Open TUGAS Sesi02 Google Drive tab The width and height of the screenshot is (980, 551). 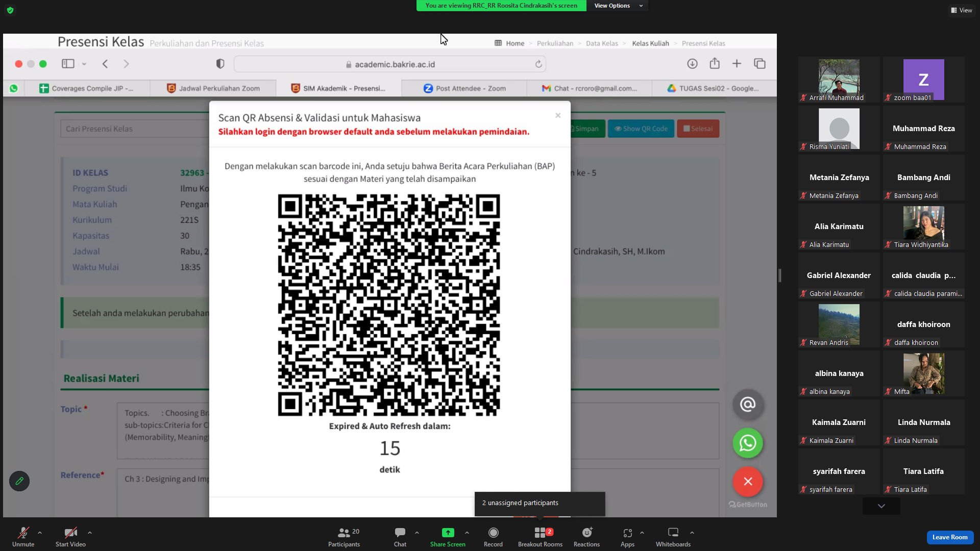click(714, 88)
